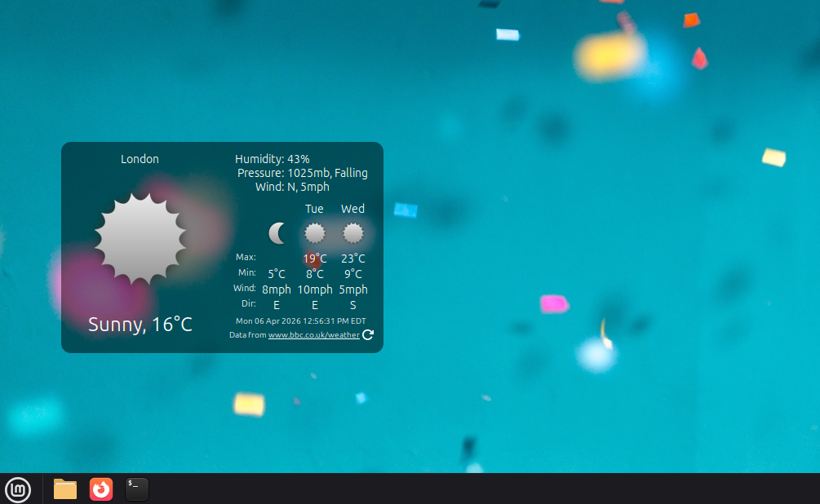Select the Wed forecast day label

[x=352, y=209]
